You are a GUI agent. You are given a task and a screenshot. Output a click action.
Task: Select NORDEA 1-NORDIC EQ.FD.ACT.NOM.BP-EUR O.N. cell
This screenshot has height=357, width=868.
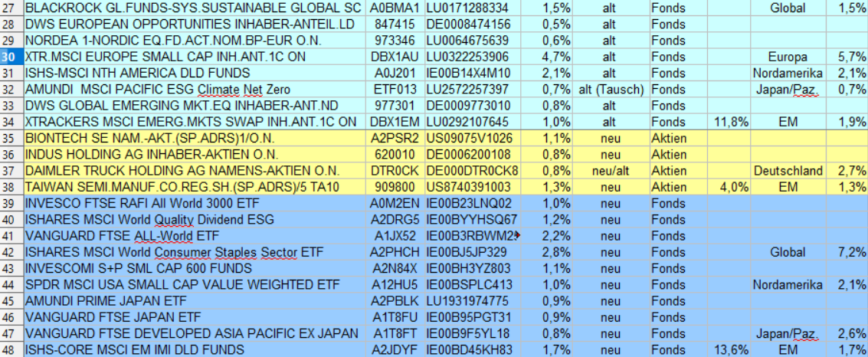tap(195, 41)
